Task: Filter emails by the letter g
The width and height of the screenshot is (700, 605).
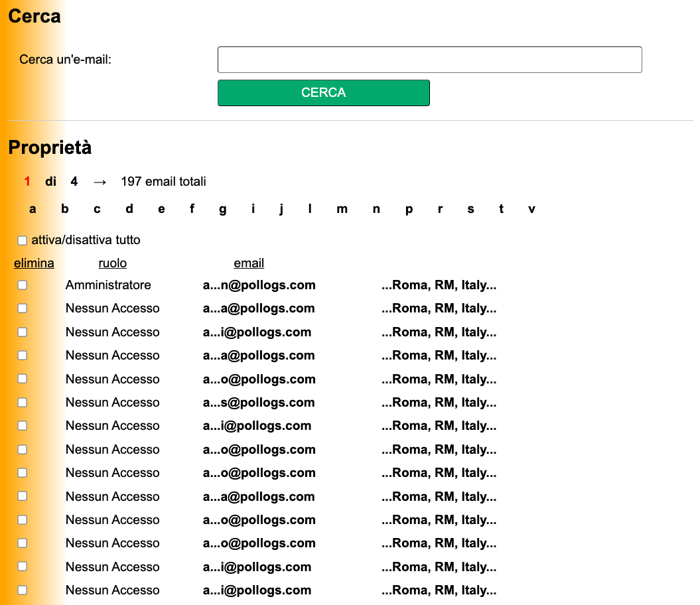Action: [x=222, y=208]
